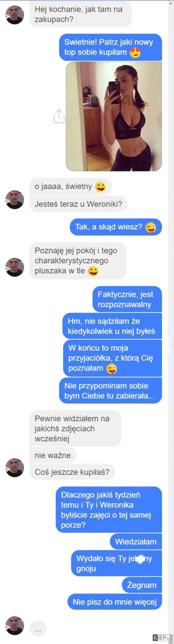Image resolution: width=174 pixels, height=644 pixels.
Task: Click the 'Coś jeszcze kupiłaś?' message
Action: (x=72, y=472)
